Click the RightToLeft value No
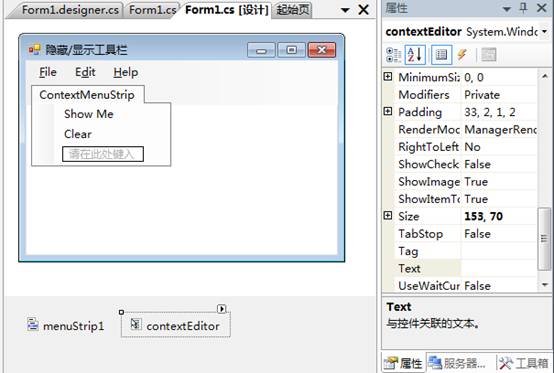The image size is (554, 373). tap(472, 147)
